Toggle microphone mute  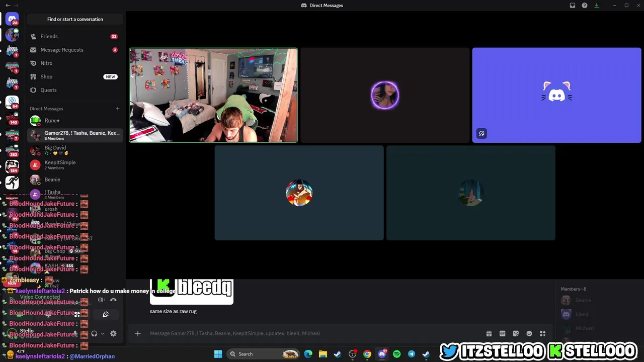[75, 333]
